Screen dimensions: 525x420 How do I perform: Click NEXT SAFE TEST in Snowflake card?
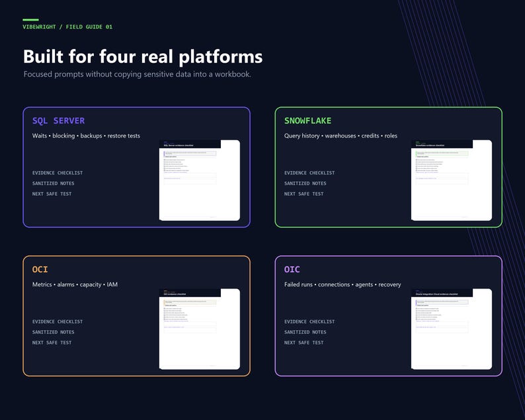[304, 194]
